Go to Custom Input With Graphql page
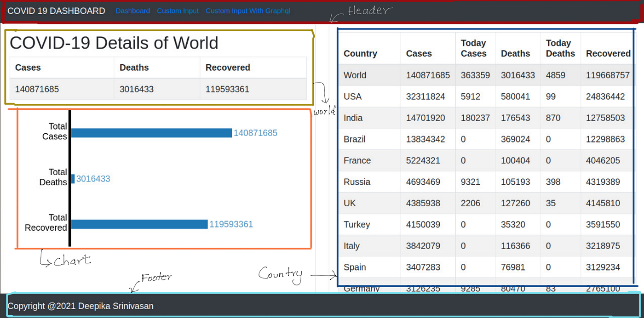This screenshot has width=644, height=318. pyautogui.click(x=248, y=11)
